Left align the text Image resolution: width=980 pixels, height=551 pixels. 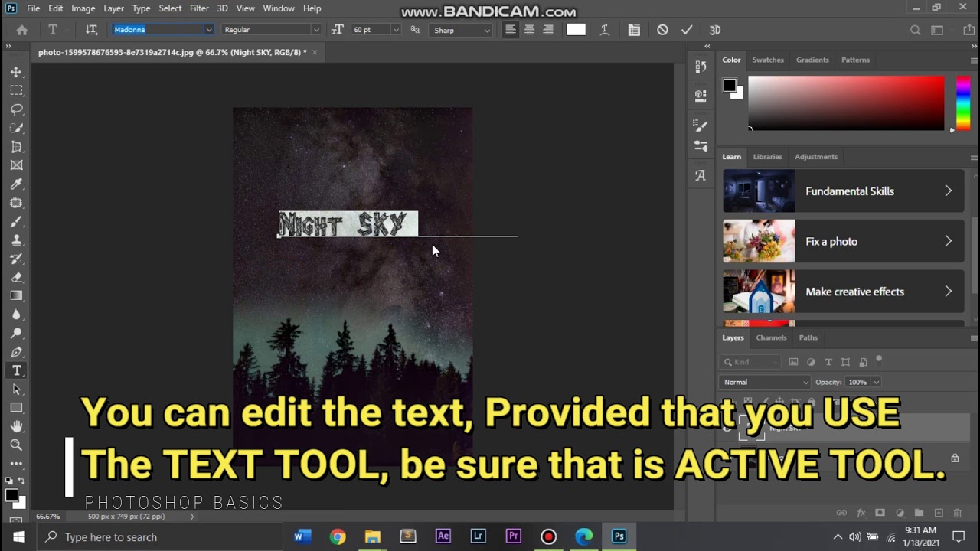[x=511, y=30]
